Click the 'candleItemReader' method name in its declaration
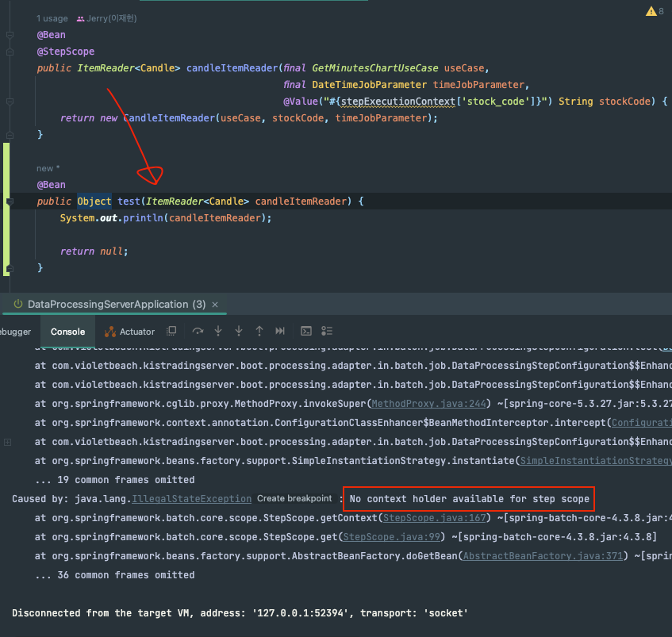Viewport: 672px width, 637px height. [232, 68]
